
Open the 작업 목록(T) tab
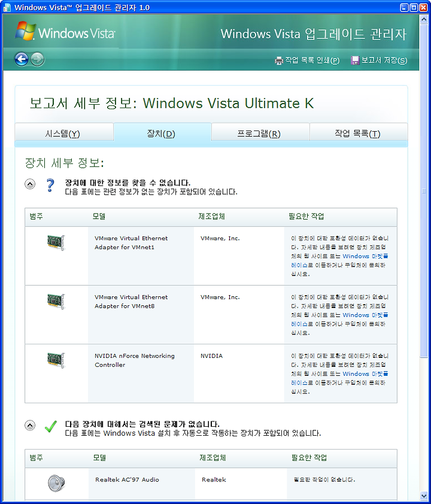359,132
